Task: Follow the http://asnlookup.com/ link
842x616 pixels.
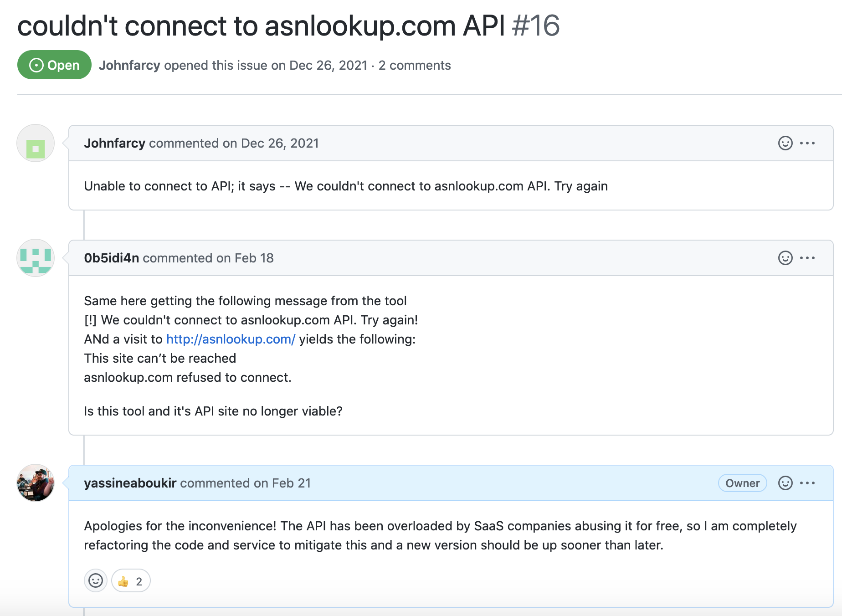Action: 231,339
